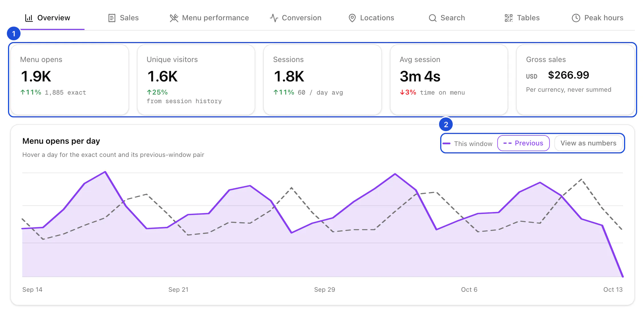The image size is (644, 312).
Task: Click the Overview bar chart icon
Action: point(29,18)
